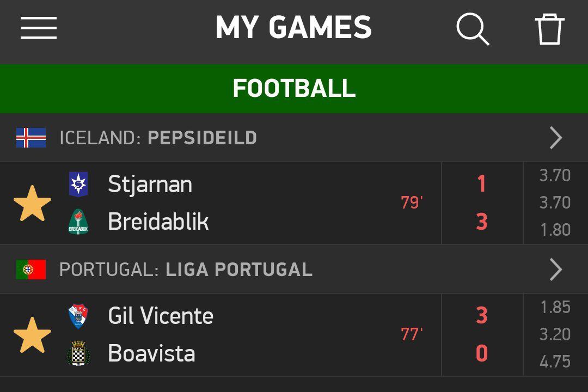Pick the 1.85 odds for Gil Vicente

[x=555, y=308]
